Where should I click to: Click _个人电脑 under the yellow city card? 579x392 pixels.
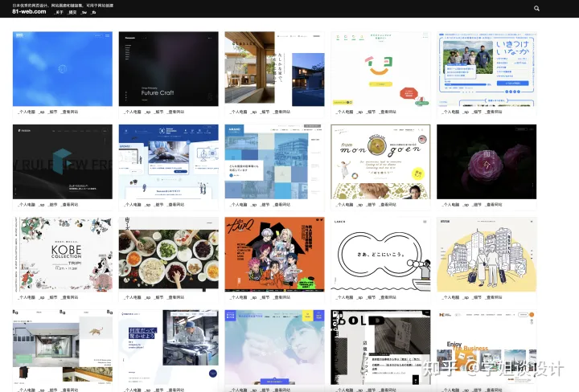point(450,297)
